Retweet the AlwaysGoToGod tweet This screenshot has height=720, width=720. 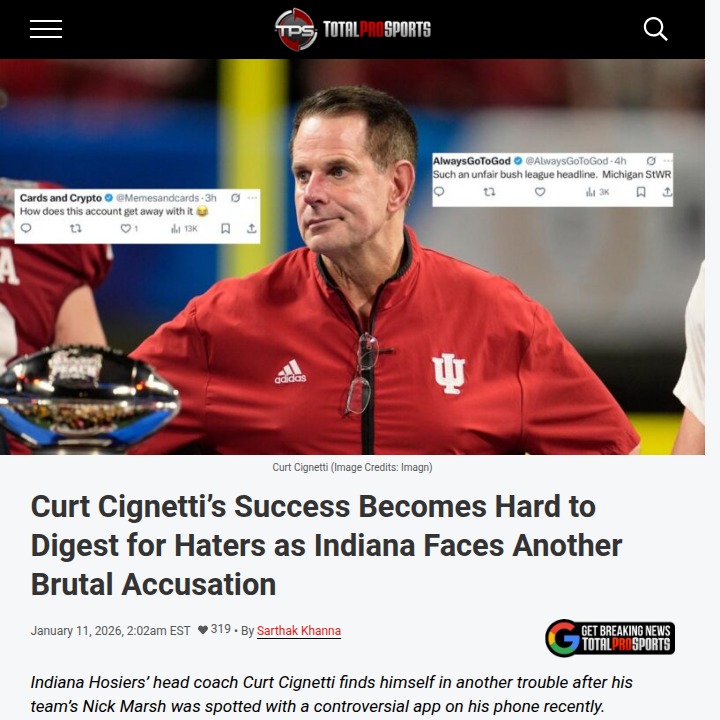pyautogui.click(x=489, y=191)
